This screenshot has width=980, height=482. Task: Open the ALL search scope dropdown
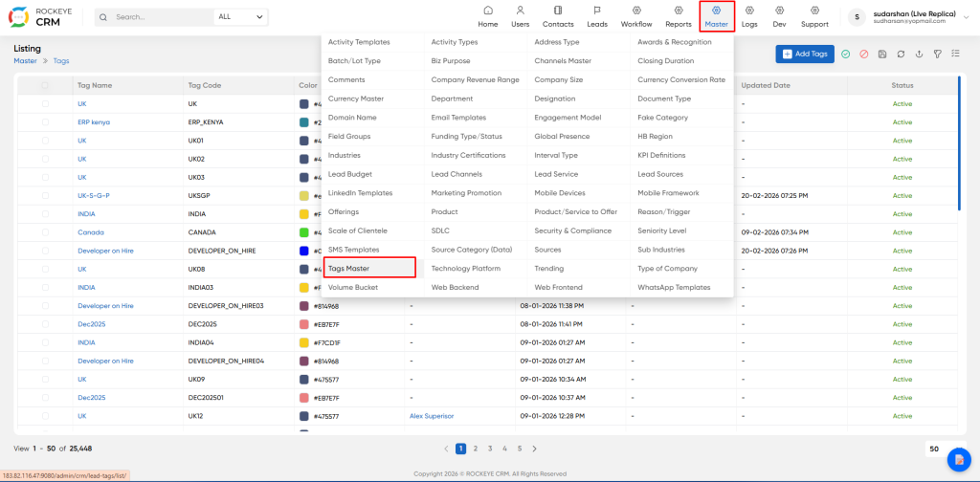[x=240, y=17]
